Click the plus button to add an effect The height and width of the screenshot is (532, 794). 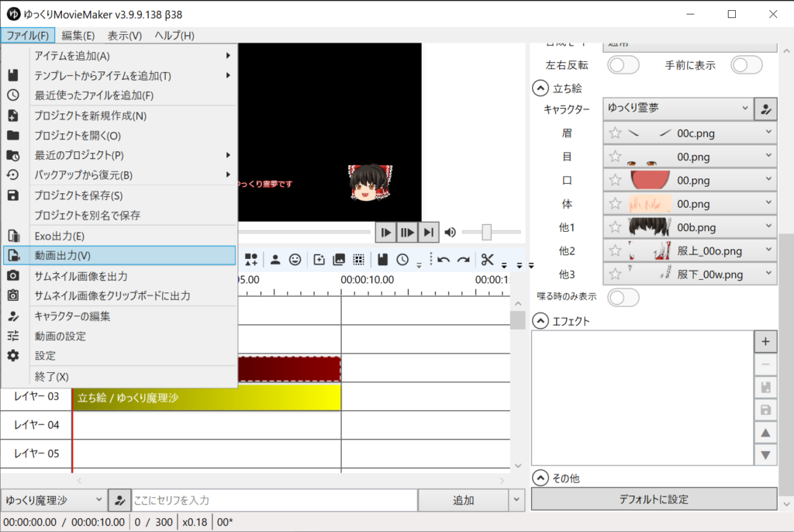click(x=765, y=341)
